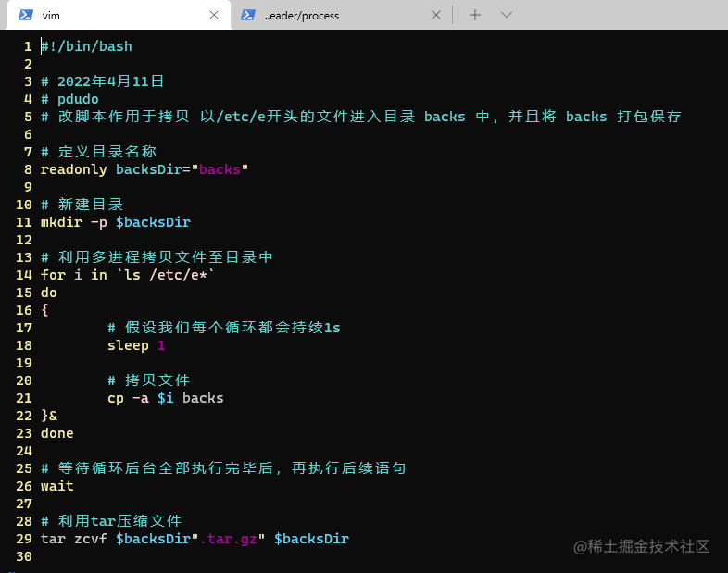Click the word 'readonly' on line 8

coord(74,169)
